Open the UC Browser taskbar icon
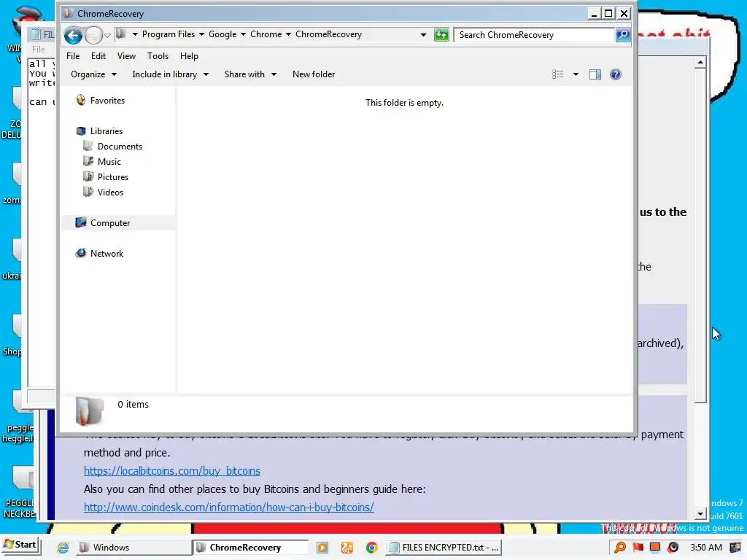This screenshot has width=747, height=560. point(347,548)
